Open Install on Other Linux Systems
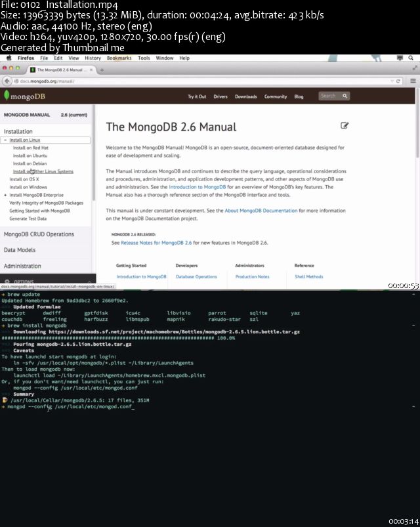 [43, 171]
